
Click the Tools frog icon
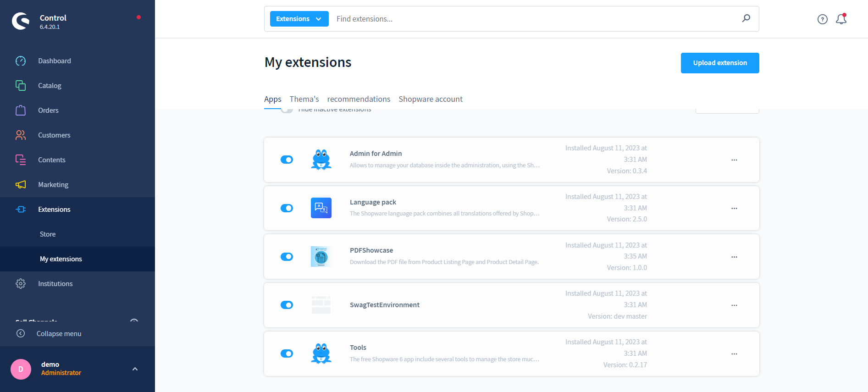(321, 353)
